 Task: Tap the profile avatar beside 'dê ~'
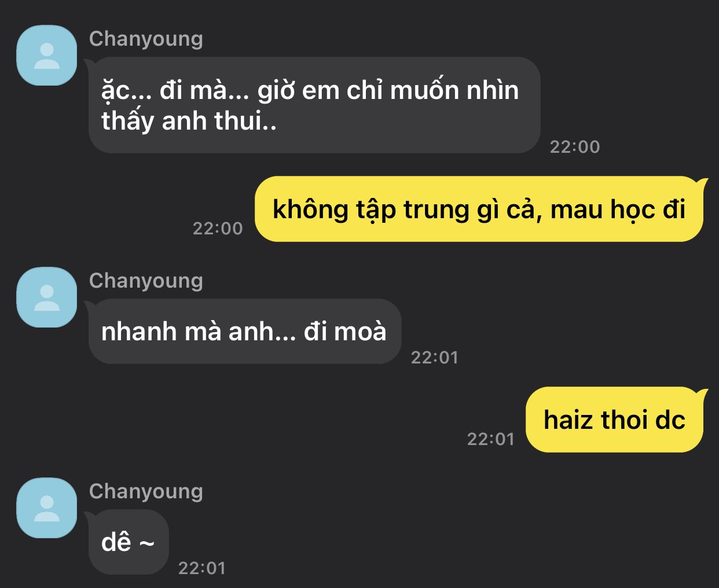(47, 508)
